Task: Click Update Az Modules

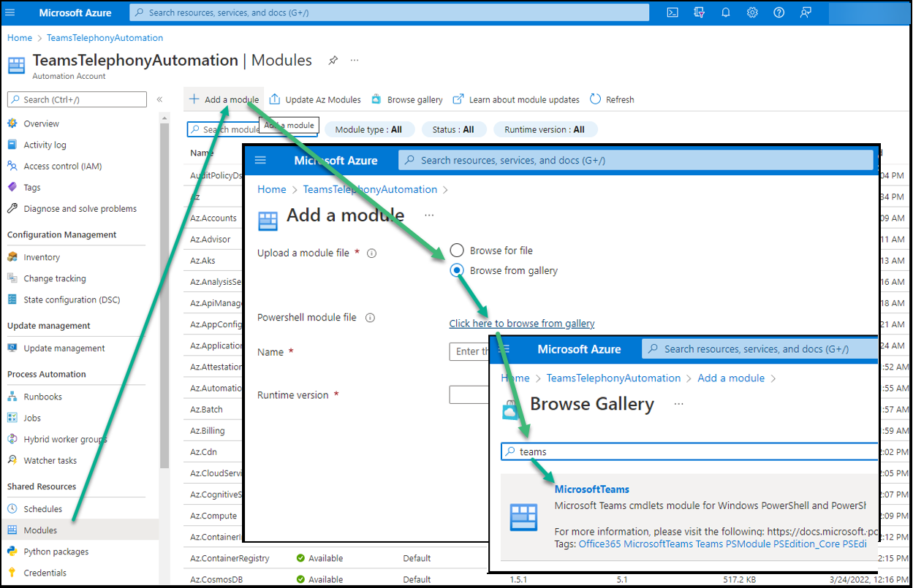Action: pos(315,99)
